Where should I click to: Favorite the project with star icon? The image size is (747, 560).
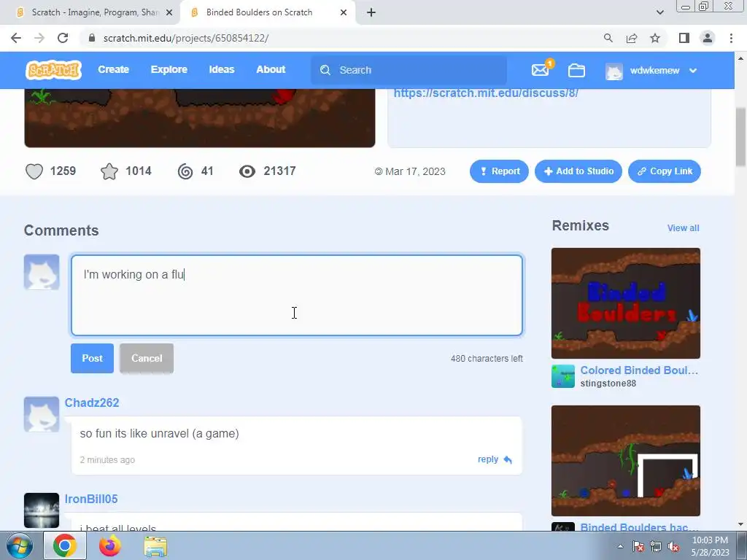(x=109, y=171)
